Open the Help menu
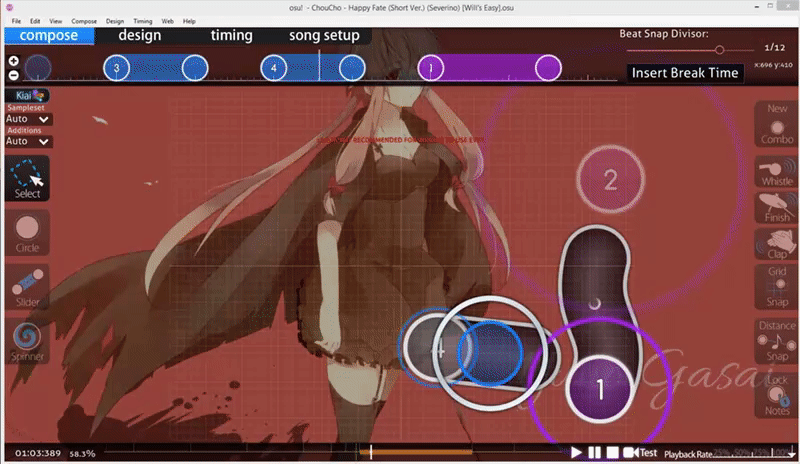Screen dimensions: 800x464 (x=189, y=21)
